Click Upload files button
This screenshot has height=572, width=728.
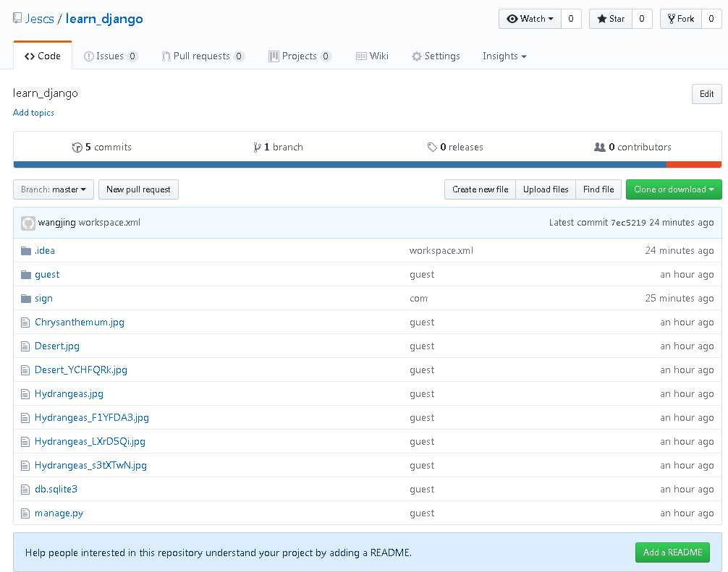point(546,189)
